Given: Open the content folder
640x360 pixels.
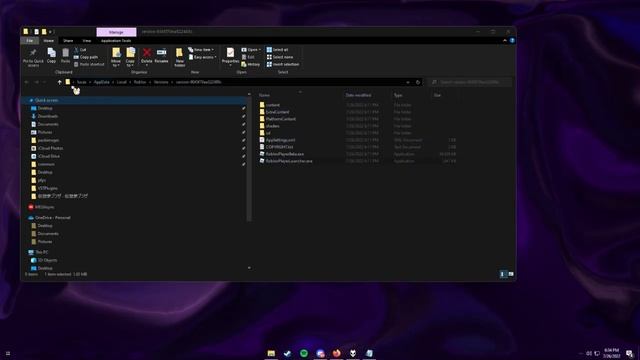Looking at the screenshot, I should click(273, 105).
